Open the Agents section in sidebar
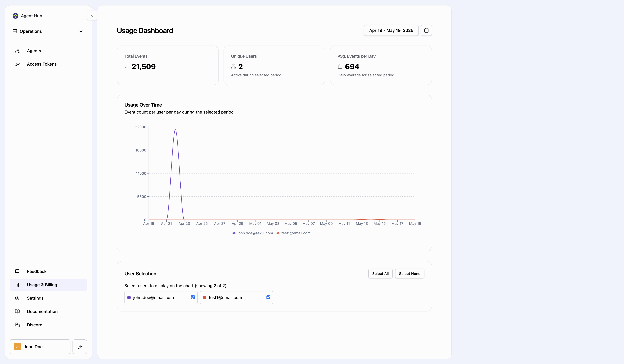Image resolution: width=624 pixels, height=364 pixels. 34,51
